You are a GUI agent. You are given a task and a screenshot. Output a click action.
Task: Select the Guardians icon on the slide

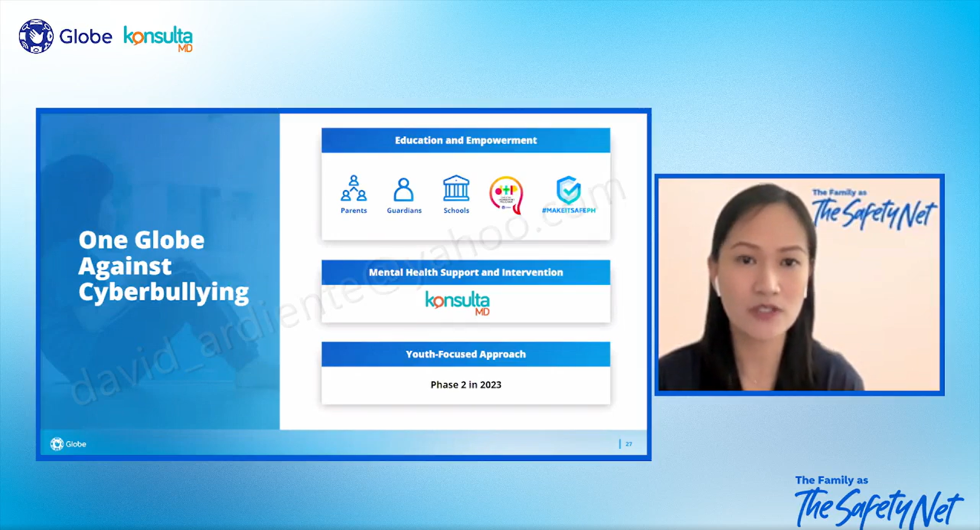point(403,189)
